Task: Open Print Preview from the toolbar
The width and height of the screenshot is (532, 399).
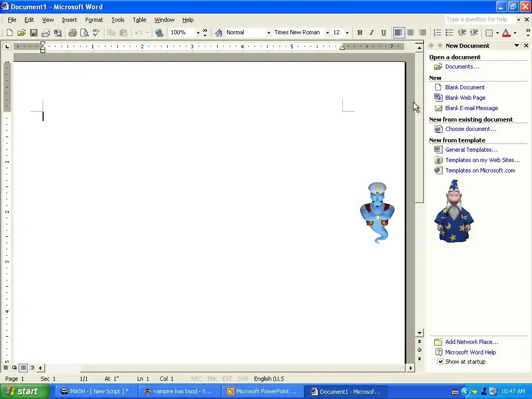Action: [x=85, y=33]
